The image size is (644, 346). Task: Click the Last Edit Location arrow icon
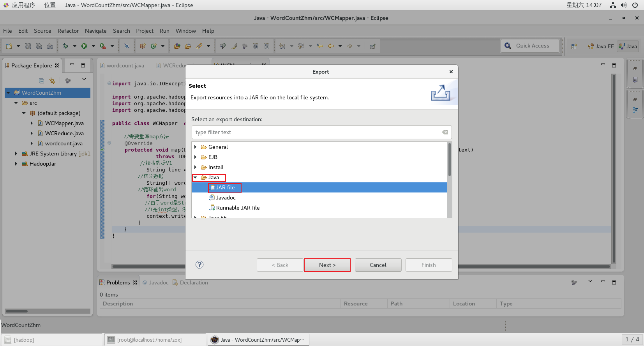pos(320,46)
